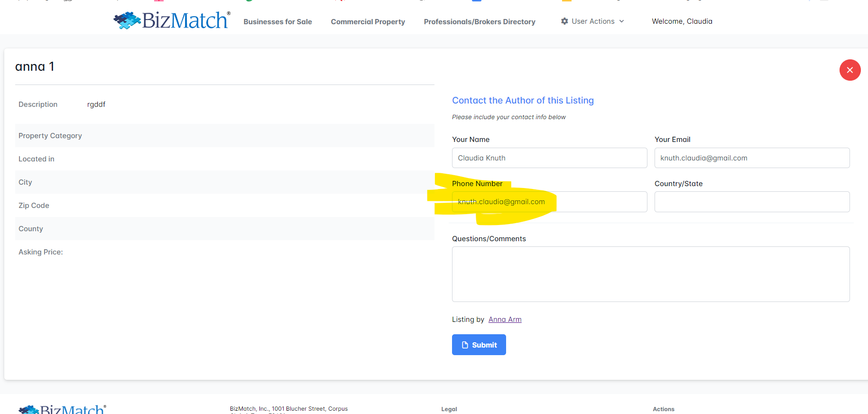868x414 pixels.
Task: Click the Welcome, Claudia text
Action: click(682, 21)
